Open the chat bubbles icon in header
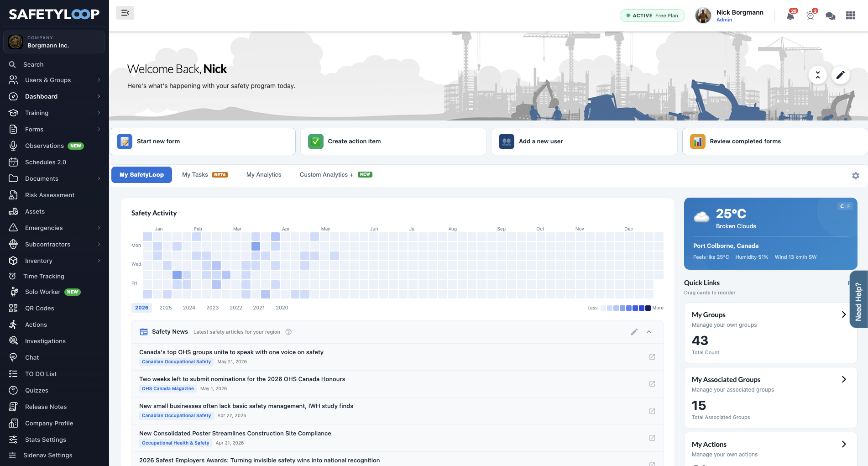Screen dimensions: 868x466 click(831, 16)
